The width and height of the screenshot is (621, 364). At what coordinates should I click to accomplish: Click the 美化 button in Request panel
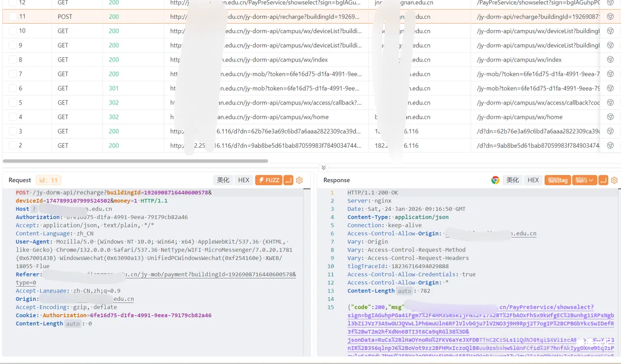click(x=223, y=180)
